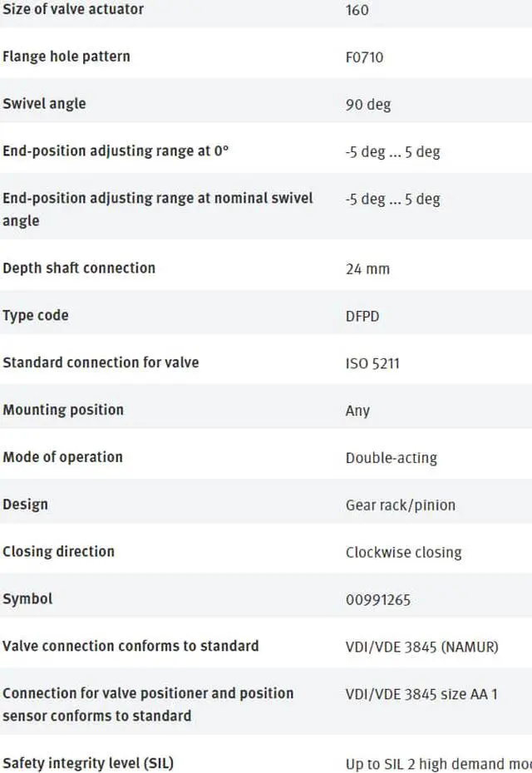Select the F0710 flange hole pattern value
The image size is (532, 773).
point(364,57)
